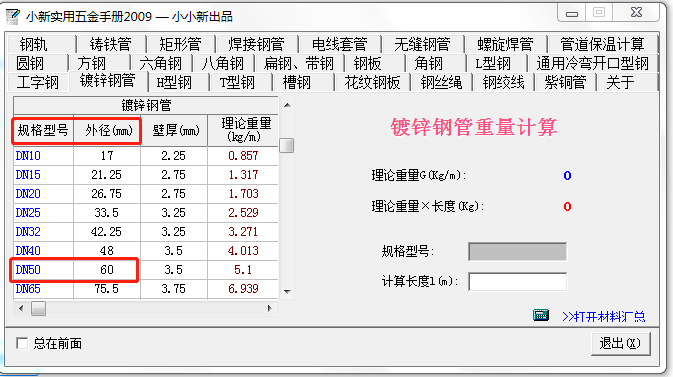This screenshot has width=673, height=377.
Task: Open the 紫铜管 tab
Action: click(x=565, y=82)
